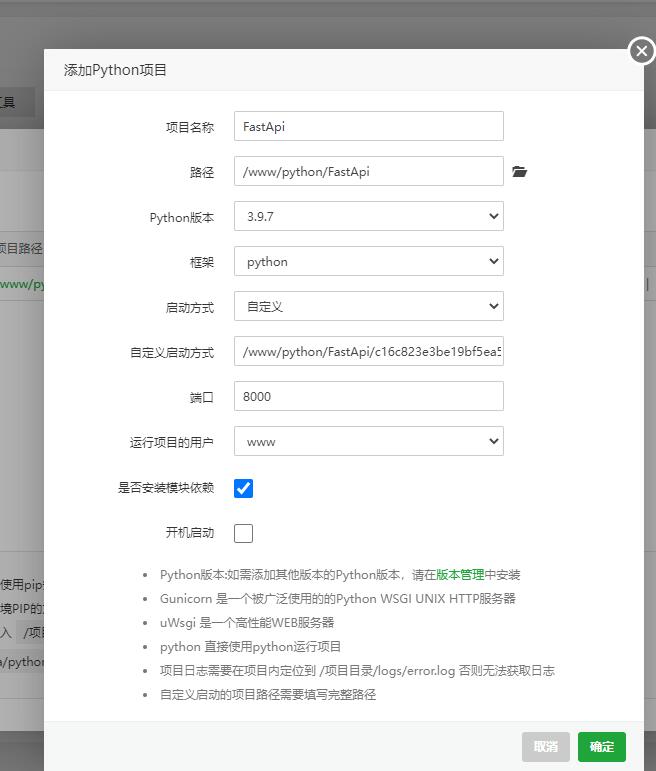Expand the 启动方式 dropdown set to 自定义
The height and width of the screenshot is (771, 656).
point(368,306)
